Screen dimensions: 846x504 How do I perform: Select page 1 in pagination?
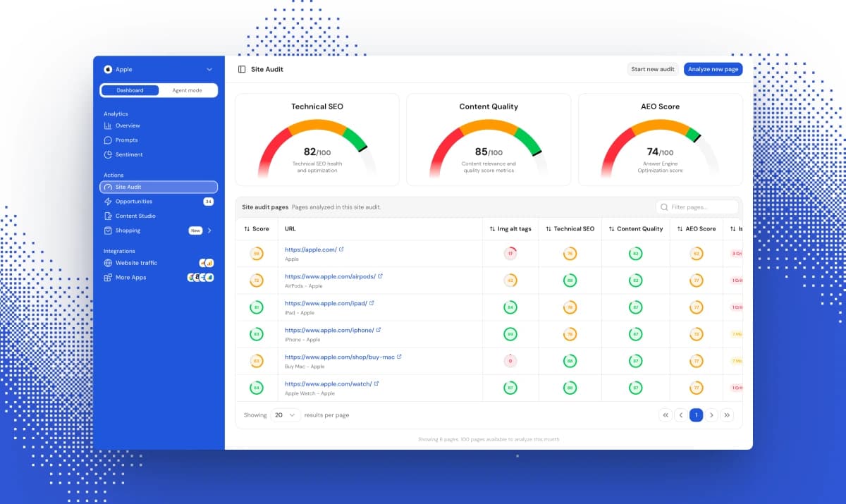696,415
